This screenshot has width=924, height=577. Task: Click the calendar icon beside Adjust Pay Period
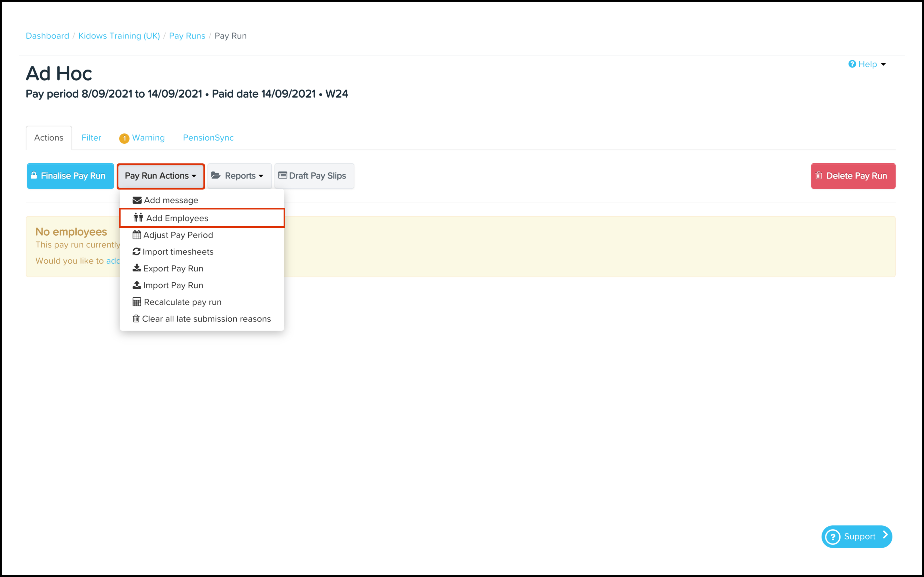[137, 235]
